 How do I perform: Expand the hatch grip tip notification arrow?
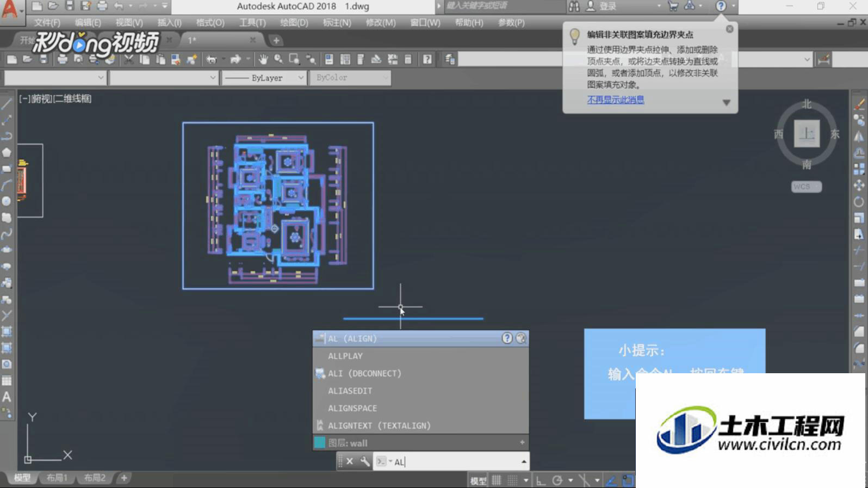[726, 102]
